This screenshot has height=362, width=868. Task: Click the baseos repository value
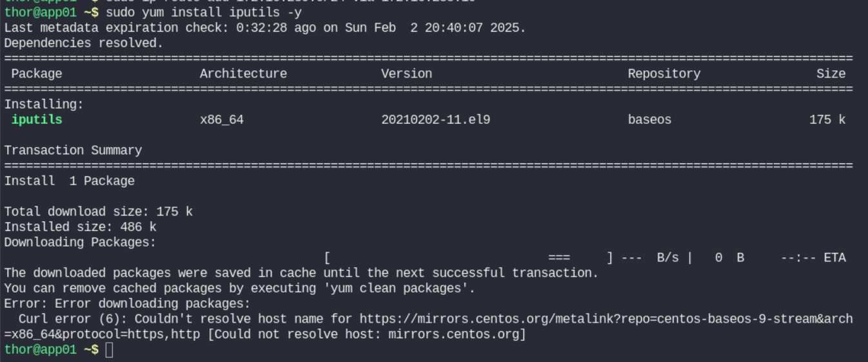click(x=649, y=120)
